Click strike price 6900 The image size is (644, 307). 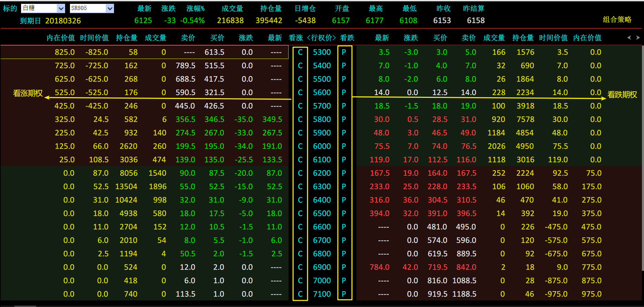pyautogui.click(x=322, y=267)
